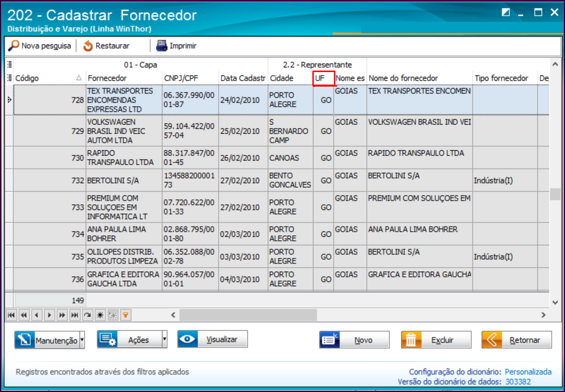Screen dimensions: 565x392
Task: Click Nova pesquisa toolbar text
Action: pos(46,46)
